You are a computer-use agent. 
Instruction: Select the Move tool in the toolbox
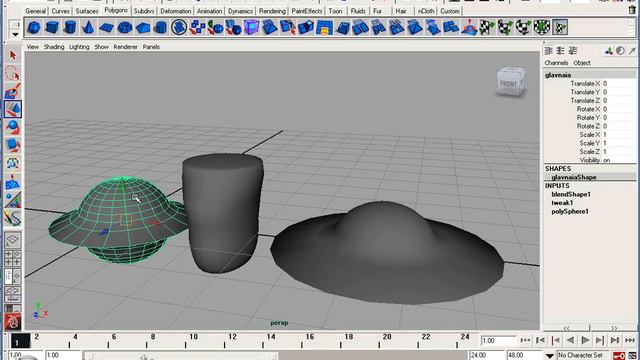pos(13,109)
